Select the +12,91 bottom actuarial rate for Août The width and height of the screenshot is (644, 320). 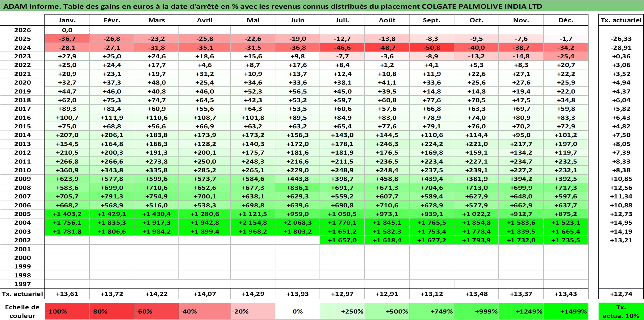point(387,294)
